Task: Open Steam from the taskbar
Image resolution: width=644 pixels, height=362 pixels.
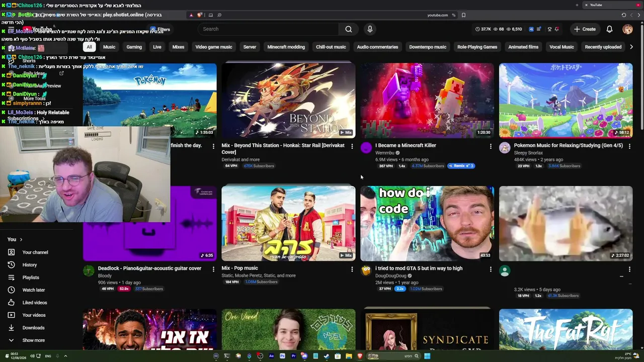Action: click(x=327, y=356)
